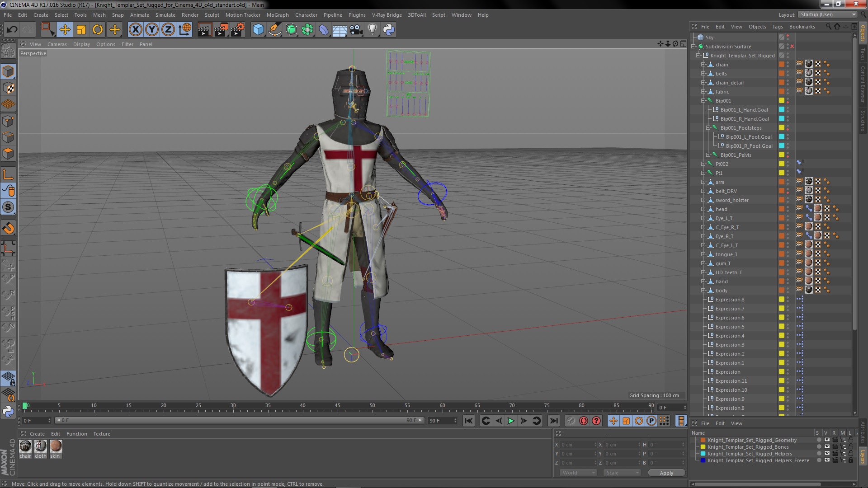
Task: Select the Move tool in top toolbar
Action: point(65,30)
